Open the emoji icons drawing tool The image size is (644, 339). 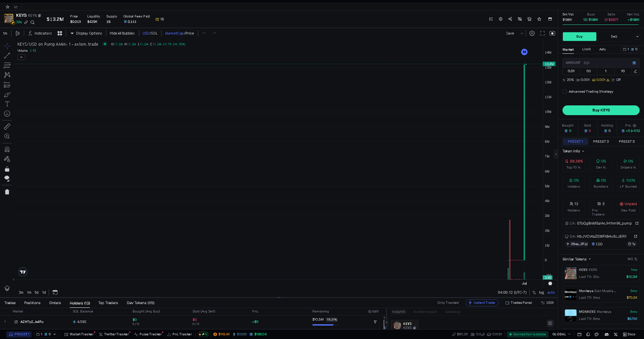[7, 113]
